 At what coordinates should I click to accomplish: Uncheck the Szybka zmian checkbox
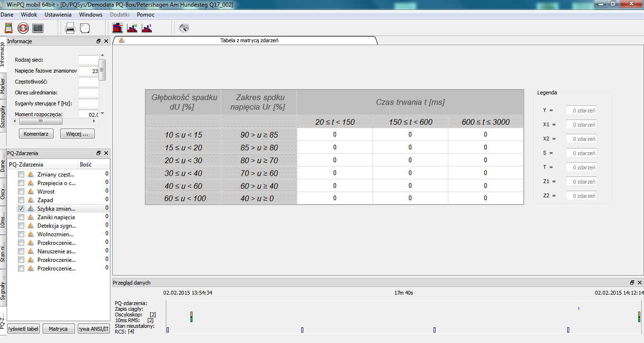[21, 209]
